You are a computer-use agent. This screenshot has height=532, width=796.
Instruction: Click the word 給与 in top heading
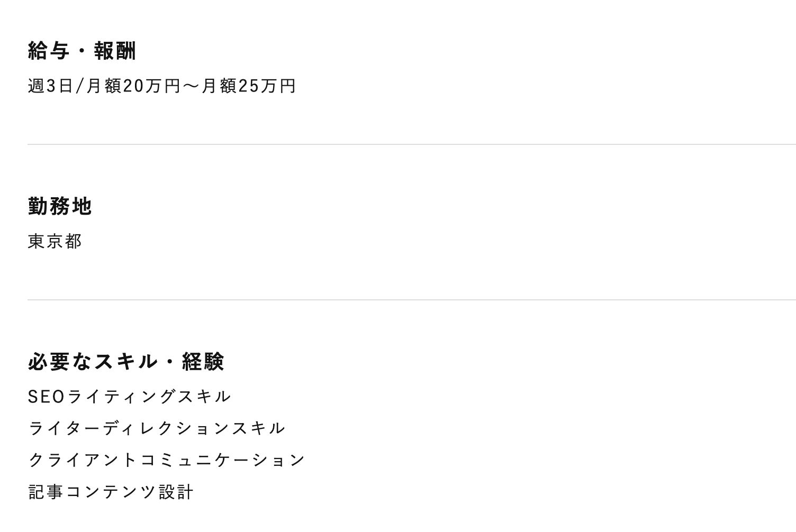pos(49,51)
